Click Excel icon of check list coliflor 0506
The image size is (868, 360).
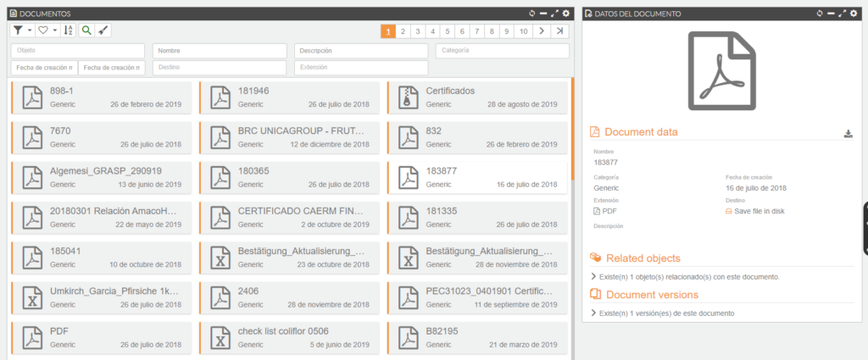point(221,339)
